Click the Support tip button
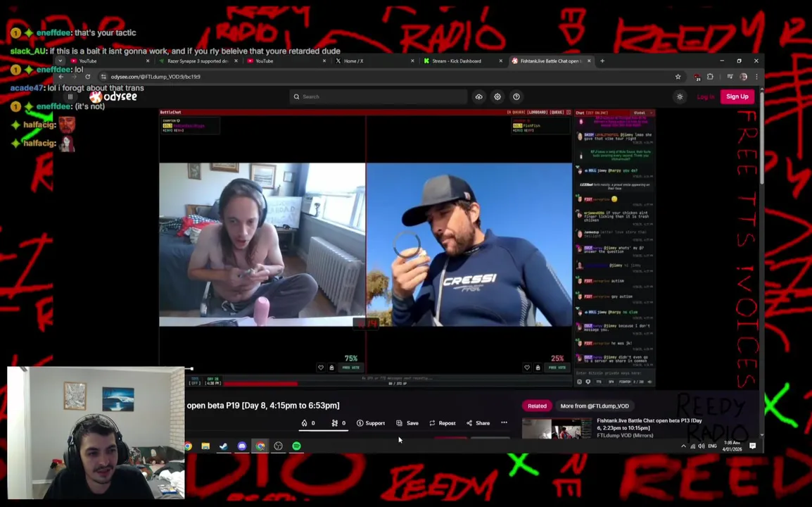Image resolution: width=812 pixels, height=507 pixels. [371, 423]
